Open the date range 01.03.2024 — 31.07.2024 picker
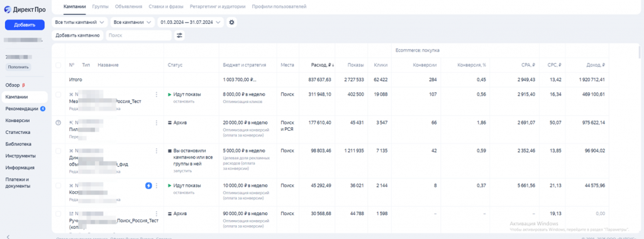The image size is (644, 239). click(x=190, y=22)
